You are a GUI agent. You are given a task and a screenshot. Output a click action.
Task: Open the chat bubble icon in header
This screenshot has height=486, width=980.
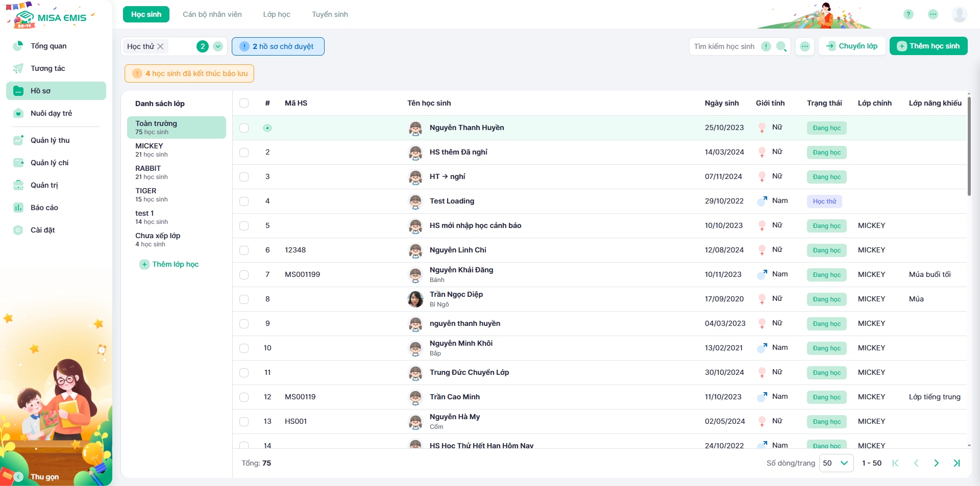933,14
